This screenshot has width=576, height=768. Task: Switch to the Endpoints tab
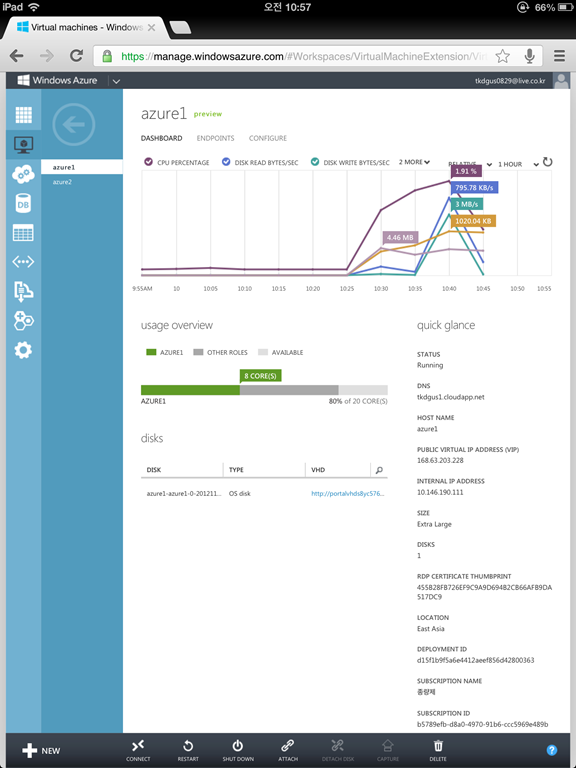(x=216, y=138)
